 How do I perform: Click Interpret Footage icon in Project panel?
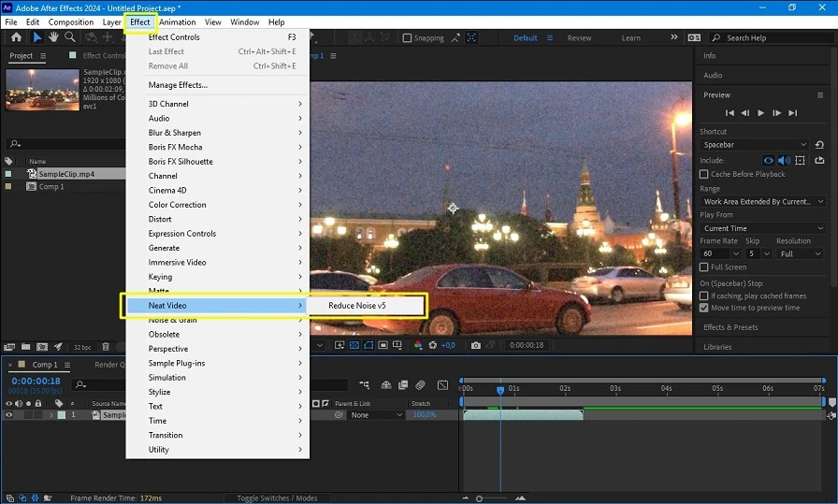[9, 347]
